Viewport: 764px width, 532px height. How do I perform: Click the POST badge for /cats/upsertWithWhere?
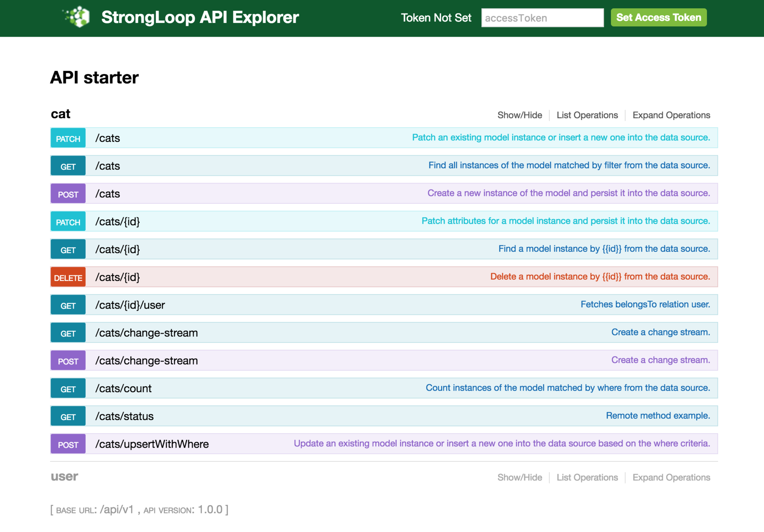click(68, 444)
